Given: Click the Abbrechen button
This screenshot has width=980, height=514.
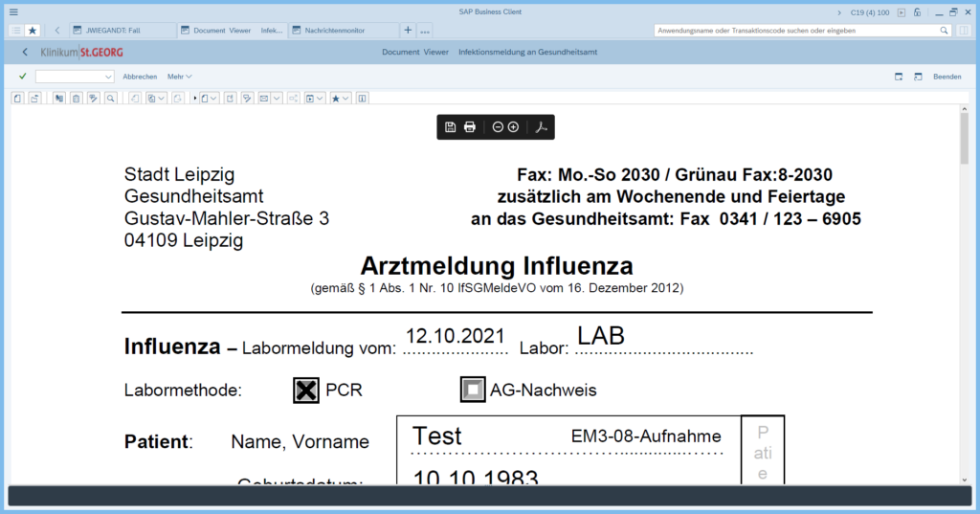Looking at the screenshot, I should (x=140, y=77).
